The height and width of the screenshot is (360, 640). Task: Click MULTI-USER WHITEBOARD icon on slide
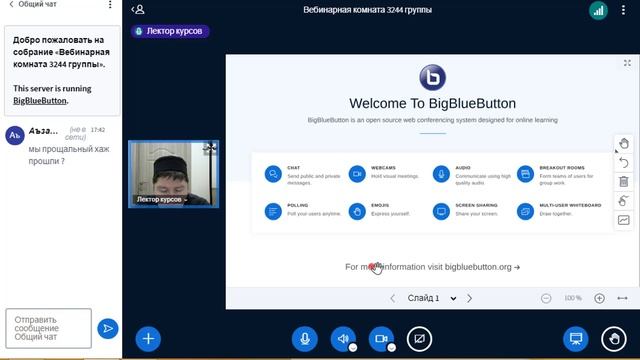(525, 211)
